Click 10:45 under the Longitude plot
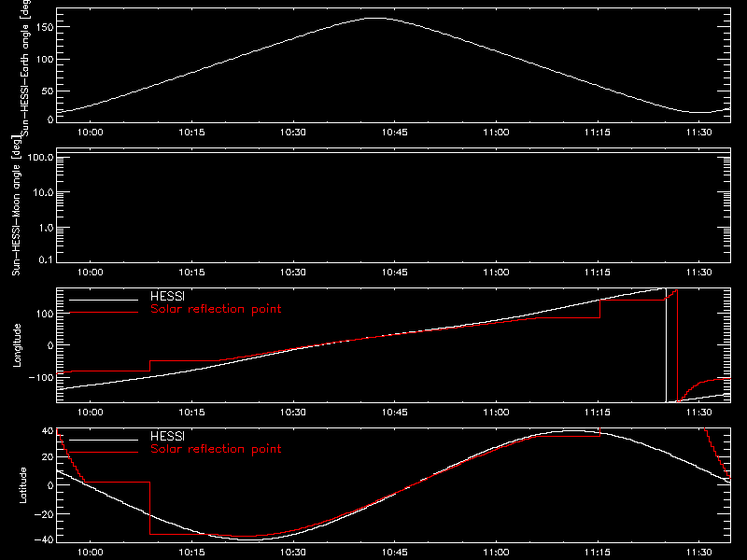 point(394,413)
